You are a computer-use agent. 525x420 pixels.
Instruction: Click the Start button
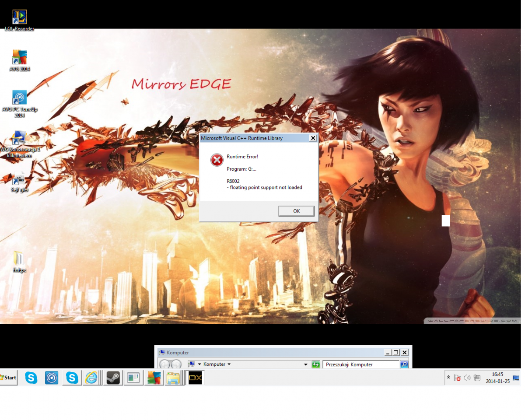[x=8, y=378]
